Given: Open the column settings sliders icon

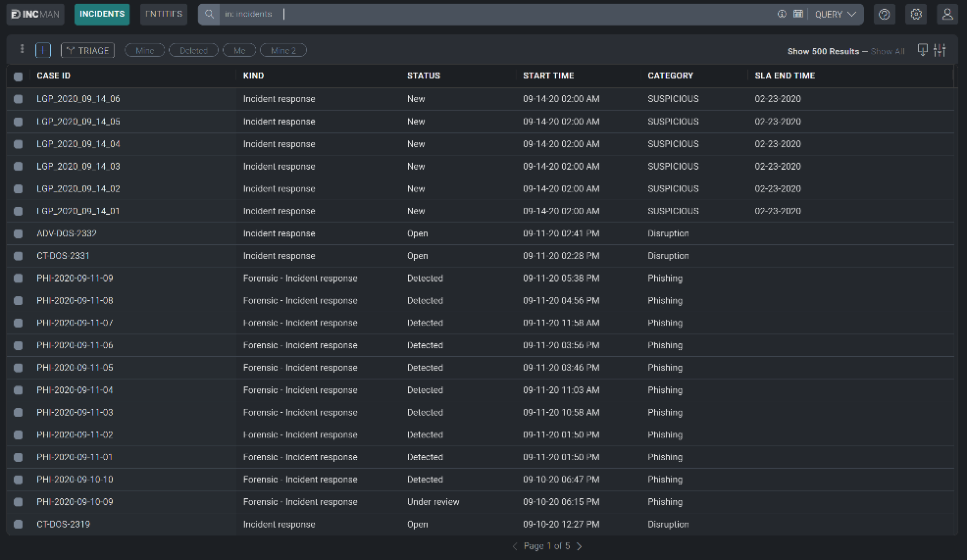Looking at the screenshot, I should click(x=940, y=50).
